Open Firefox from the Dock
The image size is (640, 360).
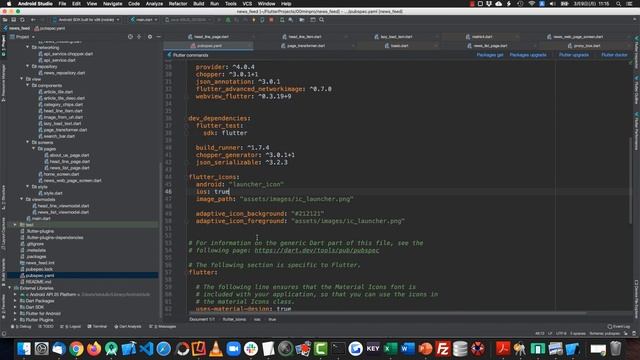point(94,349)
